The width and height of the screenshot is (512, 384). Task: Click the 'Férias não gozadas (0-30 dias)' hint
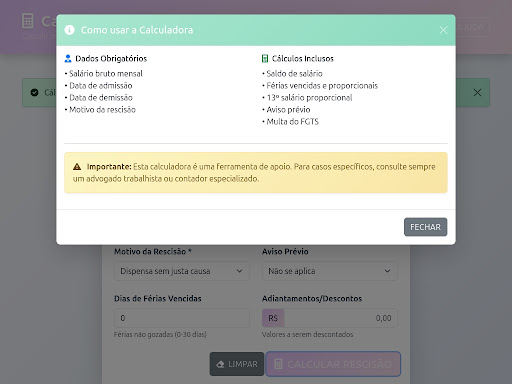coord(160,334)
